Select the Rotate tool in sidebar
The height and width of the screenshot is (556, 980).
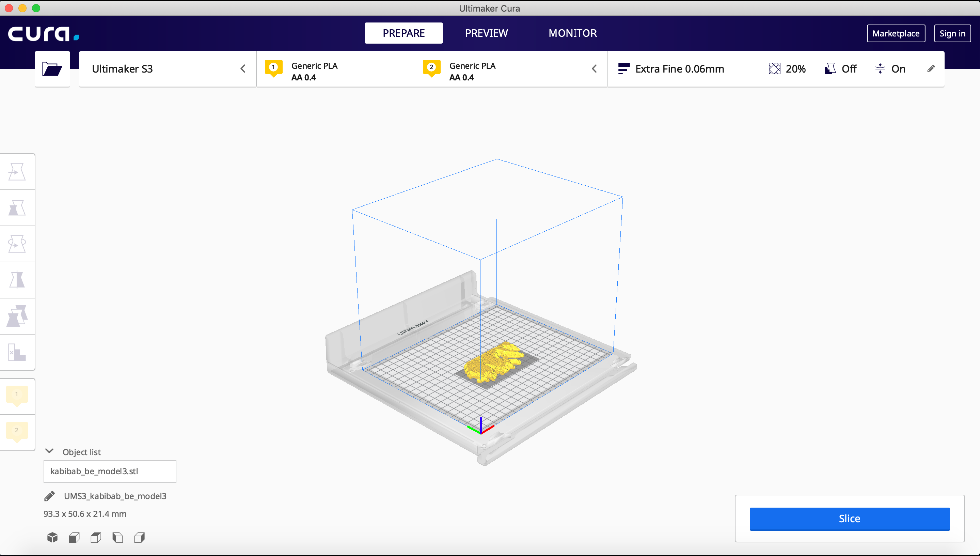pyautogui.click(x=17, y=244)
